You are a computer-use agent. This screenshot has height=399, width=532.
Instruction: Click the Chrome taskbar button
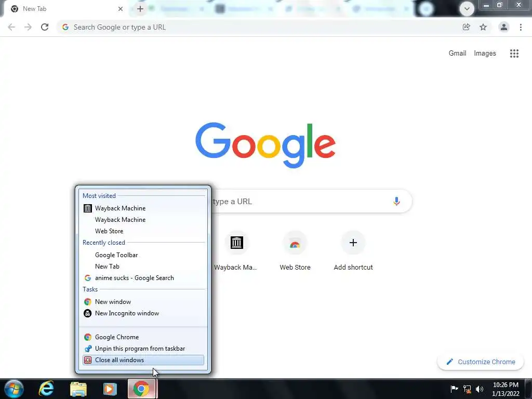click(141, 389)
